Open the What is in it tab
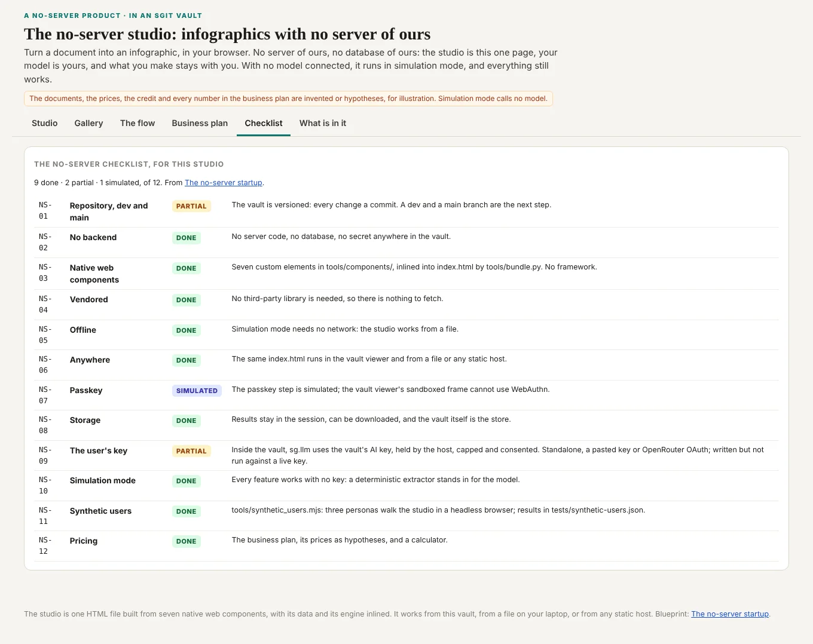 tap(323, 123)
